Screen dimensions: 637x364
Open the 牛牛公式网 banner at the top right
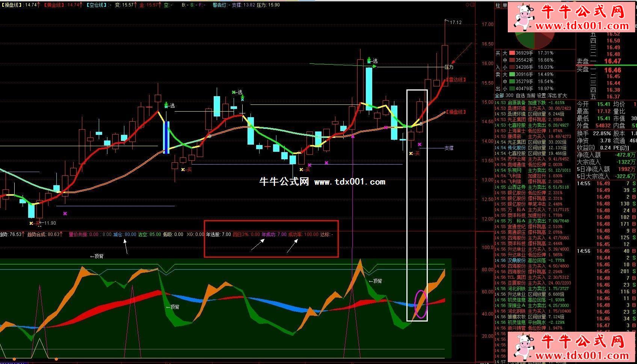(x=572, y=18)
